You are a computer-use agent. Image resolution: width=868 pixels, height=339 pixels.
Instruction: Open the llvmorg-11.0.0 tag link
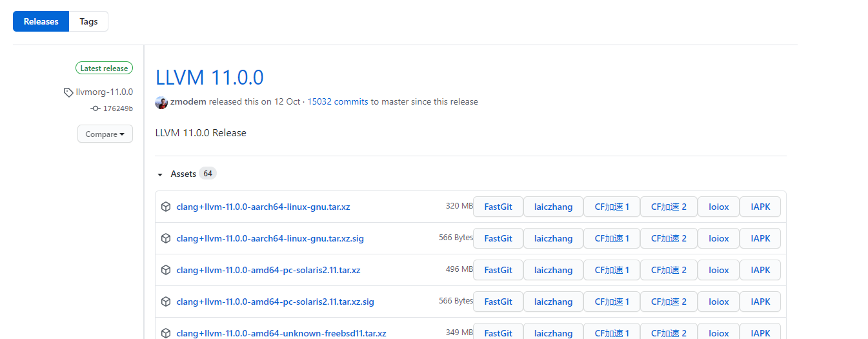pos(105,92)
